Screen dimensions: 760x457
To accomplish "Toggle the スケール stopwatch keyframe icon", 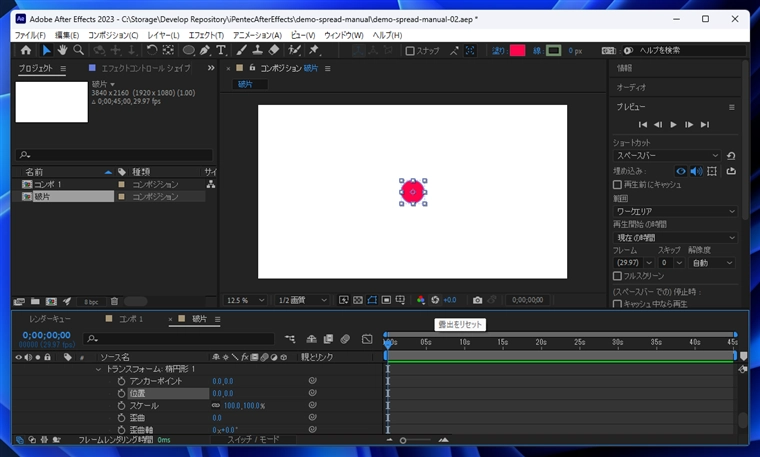I will pos(121,405).
